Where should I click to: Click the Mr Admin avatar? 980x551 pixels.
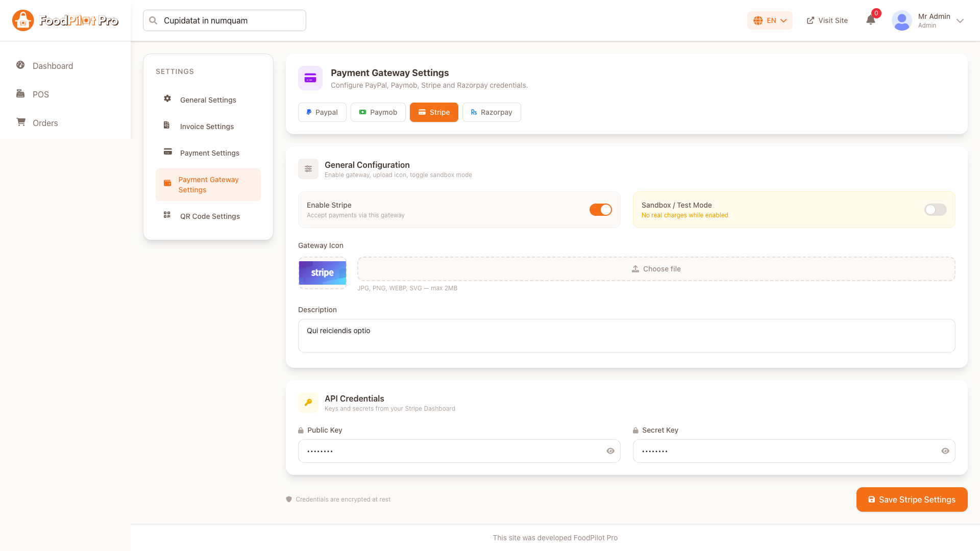pos(902,20)
